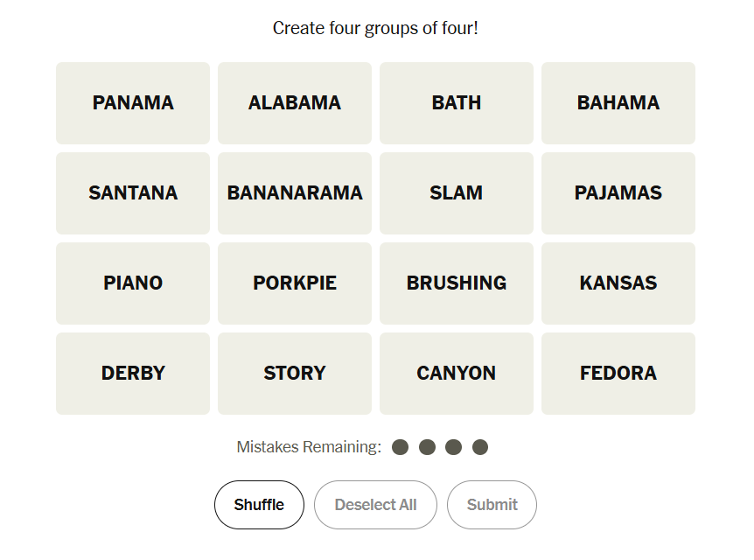Screen dimensions: 754x560
Task: Select the ALABAMA word tile
Action: (x=295, y=103)
